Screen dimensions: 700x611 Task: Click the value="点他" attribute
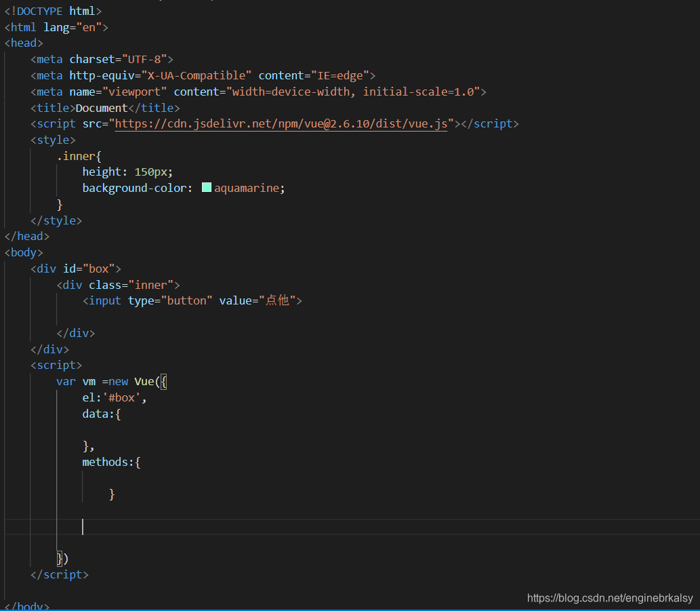click(x=258, y=300)
